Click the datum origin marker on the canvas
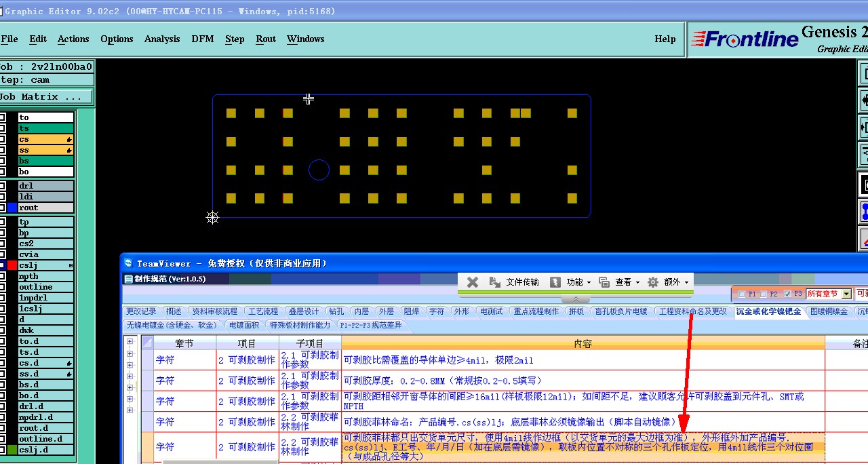Screen dimensions: 868x464 [212, 217]
